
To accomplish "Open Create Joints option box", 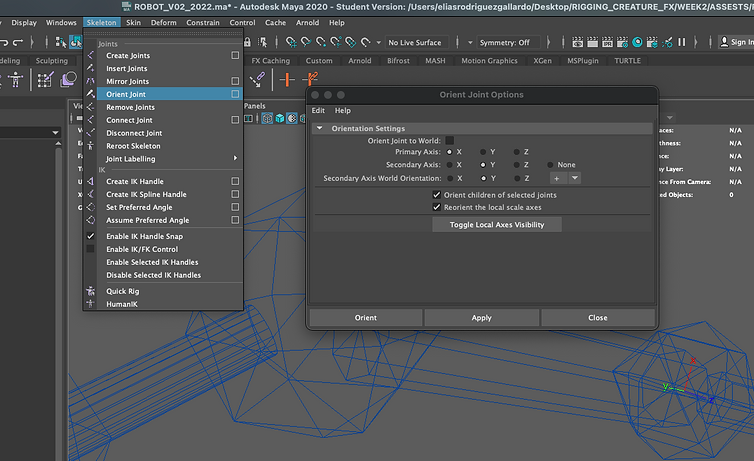I will 235,55.
